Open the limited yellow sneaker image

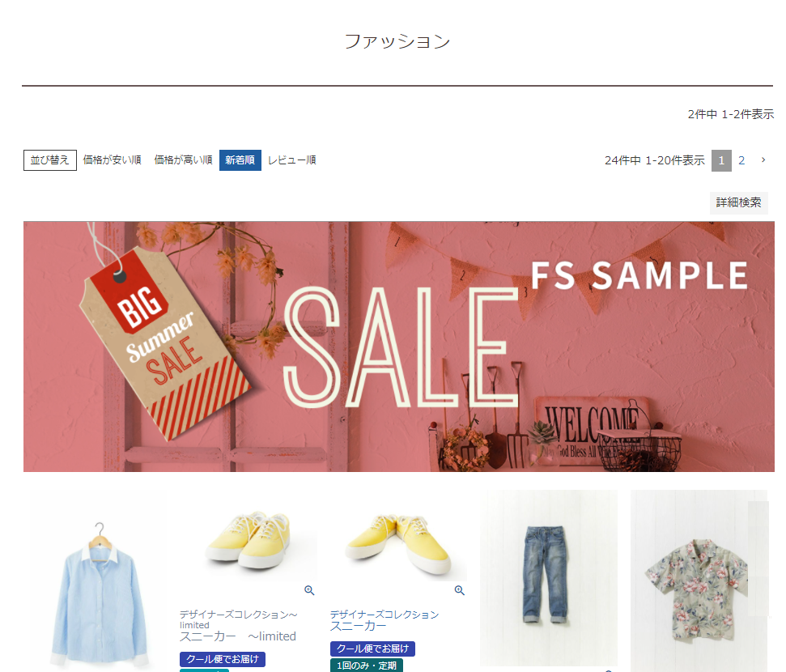point(249,537)
